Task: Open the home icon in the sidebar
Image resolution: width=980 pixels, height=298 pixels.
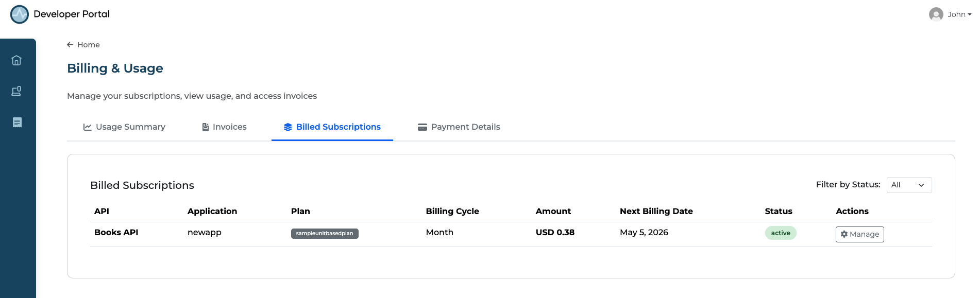Action: pos(16,60)
